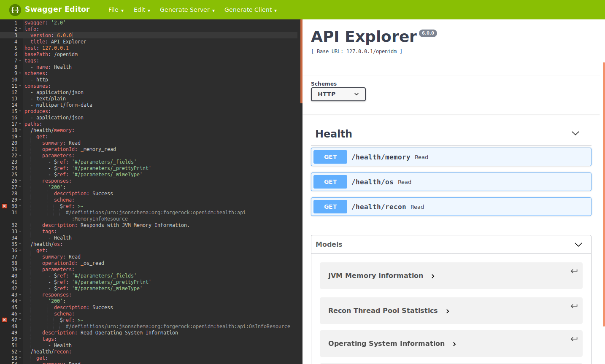Click the 6.0.0 version badge next to API Explorer
This screenshot has height=364, width=605.
[x=428, y=33]
